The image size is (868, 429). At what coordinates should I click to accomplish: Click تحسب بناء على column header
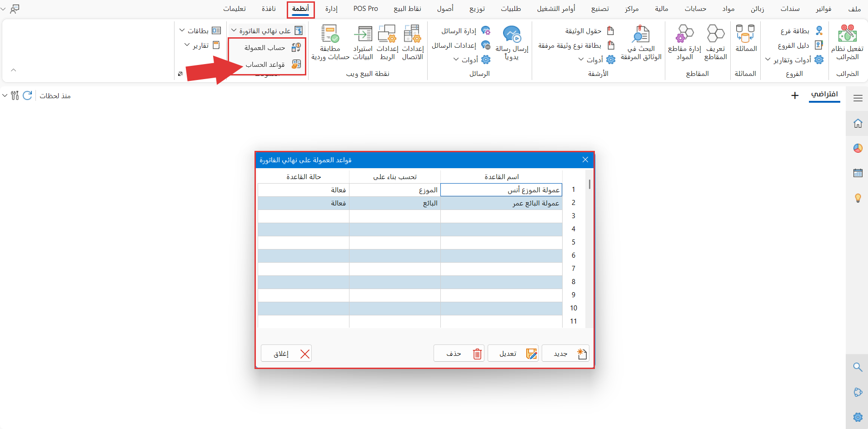(395, 177)
